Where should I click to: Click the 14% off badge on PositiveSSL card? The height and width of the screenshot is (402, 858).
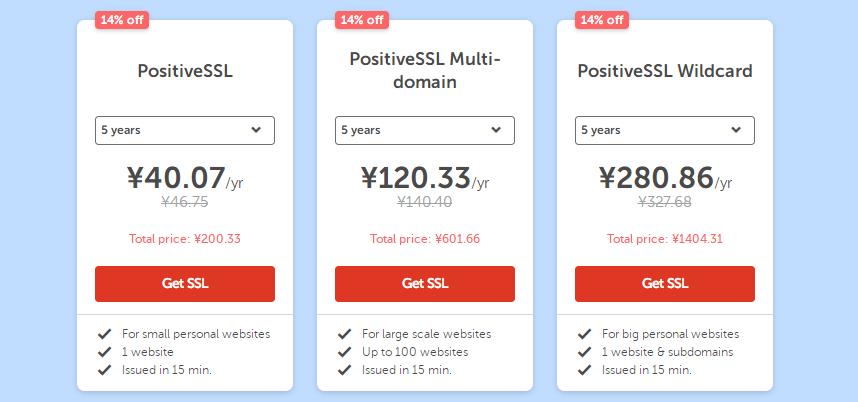[122, 19]
